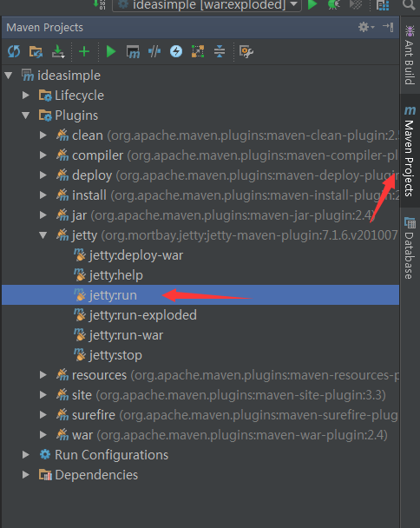
Task: Expand the jar plugin node
Action: (x=43, y=215)
